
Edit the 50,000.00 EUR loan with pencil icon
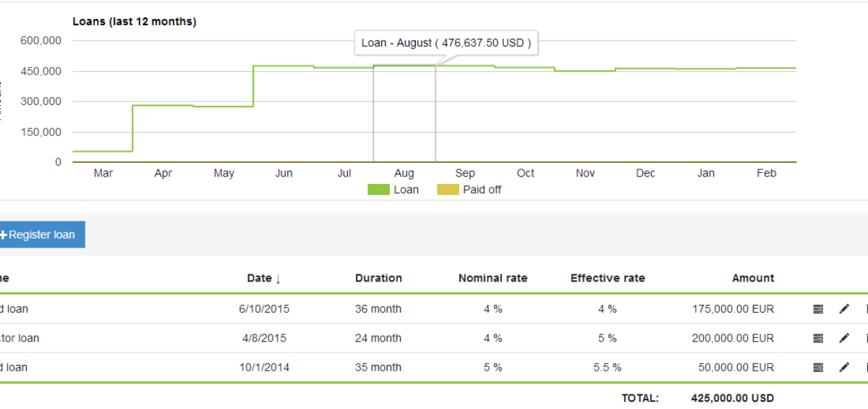[x=844, y=367]
